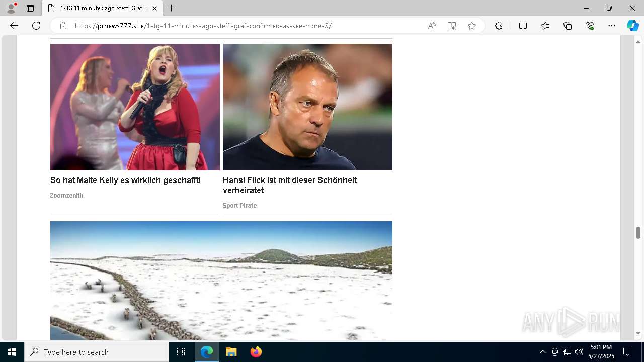
Task: Open the Hansi Flick photo
Action: tap(307, 107)
